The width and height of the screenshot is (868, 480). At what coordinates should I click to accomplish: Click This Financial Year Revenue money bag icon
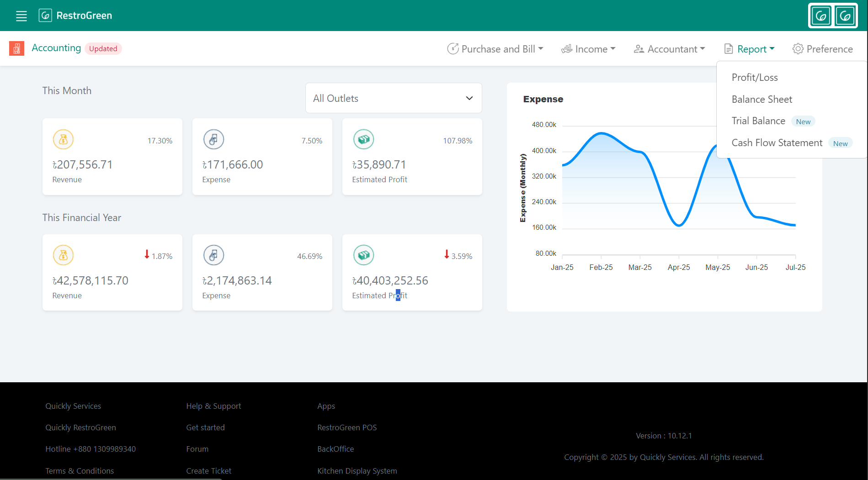63,255
